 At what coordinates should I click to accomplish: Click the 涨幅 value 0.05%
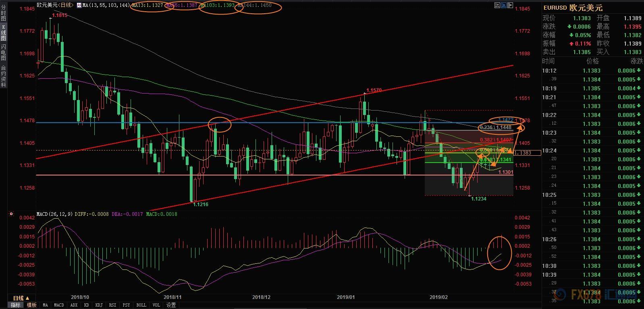pyautogui.click(x=583, y=35)
